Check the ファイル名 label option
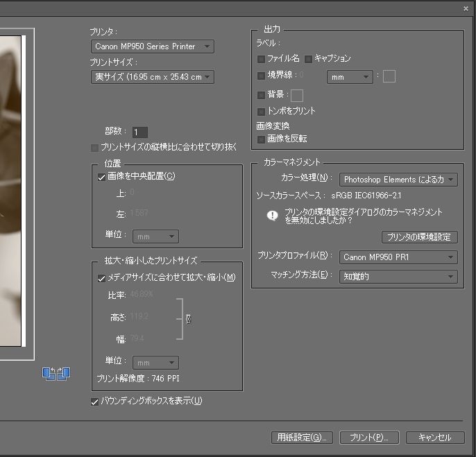Screen dimensions: 476x457 coord(261,59)
